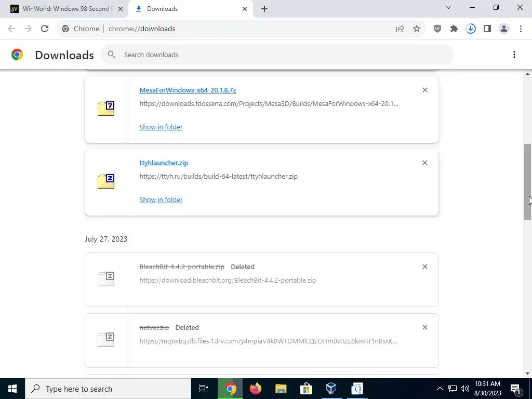Open the Extensions puzzle icon
Viewport: 532px width, 399px height.
coord(454,29)
